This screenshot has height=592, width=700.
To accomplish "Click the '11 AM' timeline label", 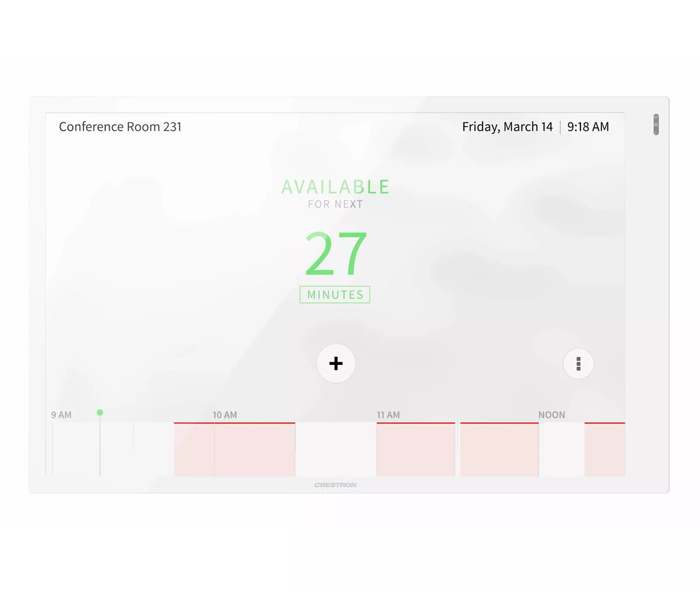I will click(388, 415).
